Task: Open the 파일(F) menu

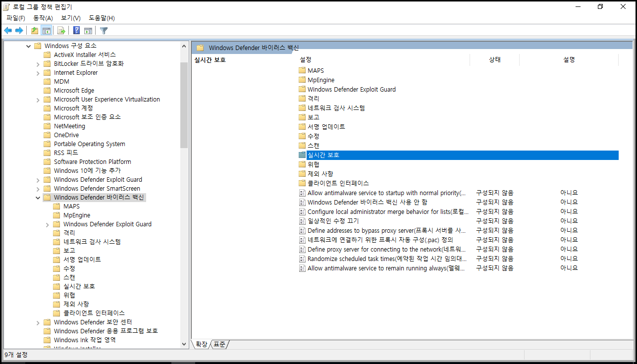Action: click(16, 18)
